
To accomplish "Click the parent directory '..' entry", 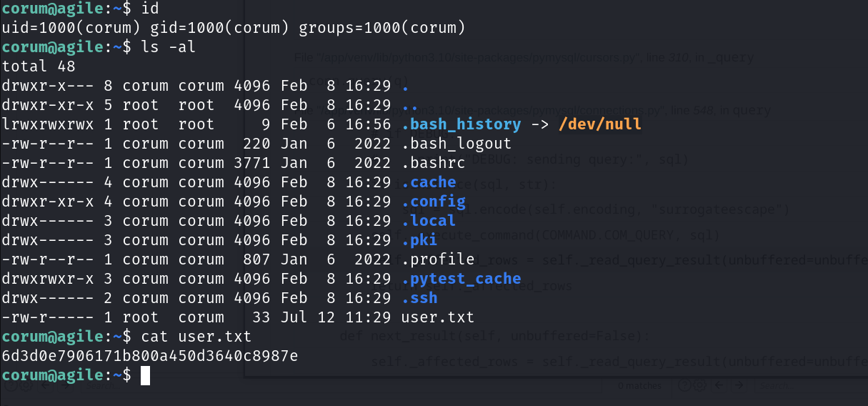I will coord(410,105).
